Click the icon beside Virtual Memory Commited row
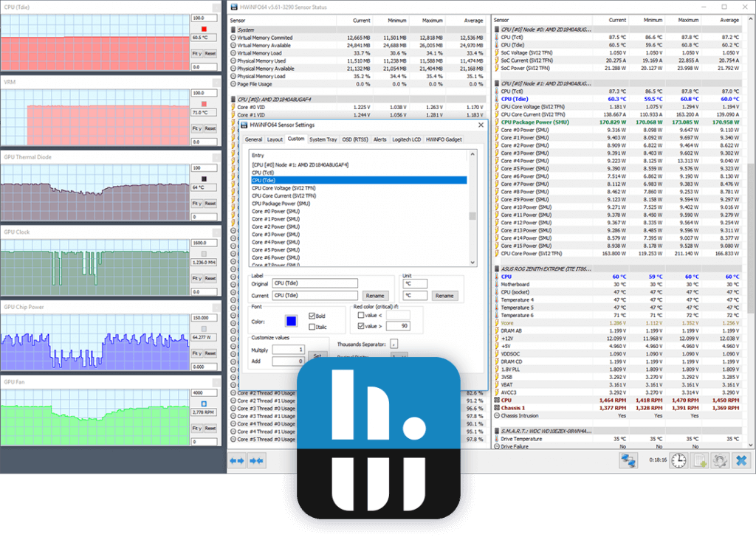The width and height of the screenshot is (756, 537). [233, 38]
